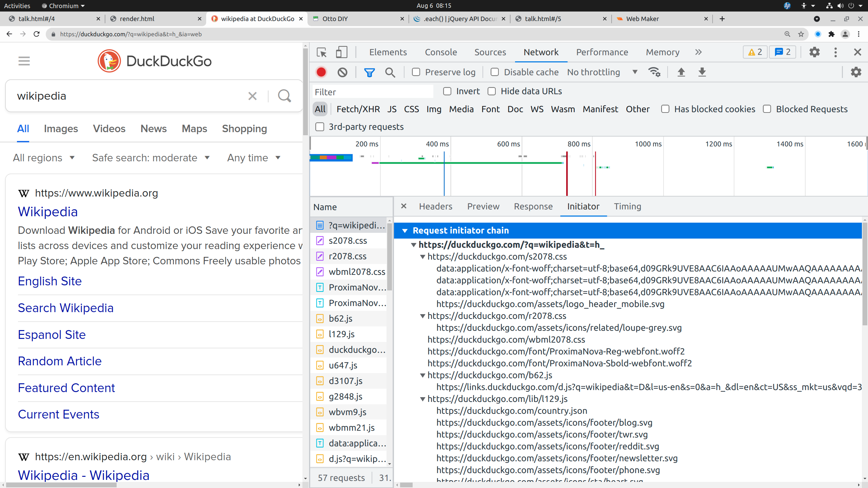
Task: Open the network conditions wifi icon
Action: pos(654,72)
